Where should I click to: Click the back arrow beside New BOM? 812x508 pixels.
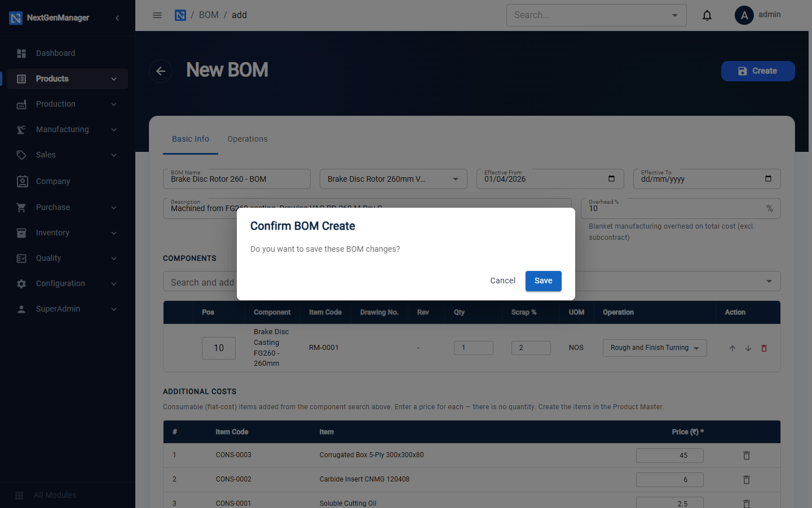(161, 71)
